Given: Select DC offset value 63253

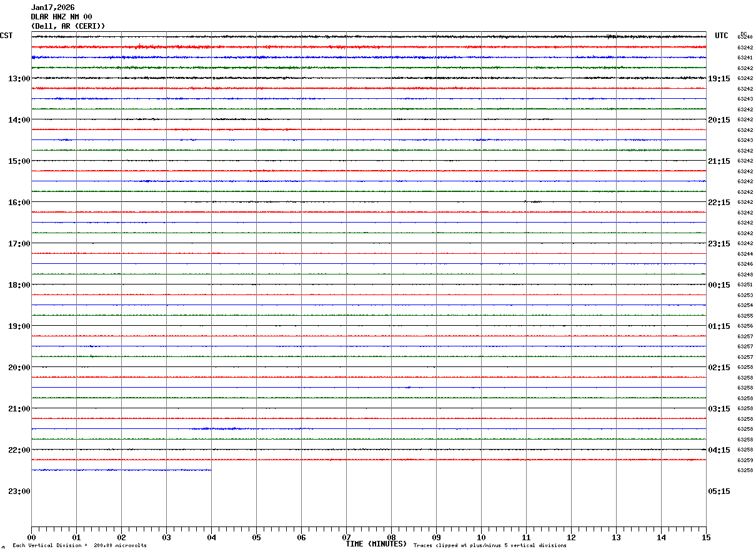Looking at the screenshot, I should [x=745, y=296].
